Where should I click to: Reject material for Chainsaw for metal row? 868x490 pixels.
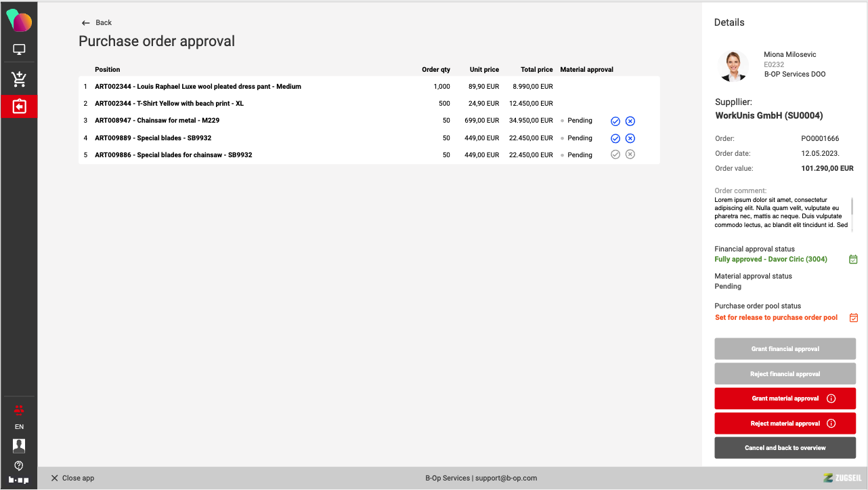click(630, 121)
